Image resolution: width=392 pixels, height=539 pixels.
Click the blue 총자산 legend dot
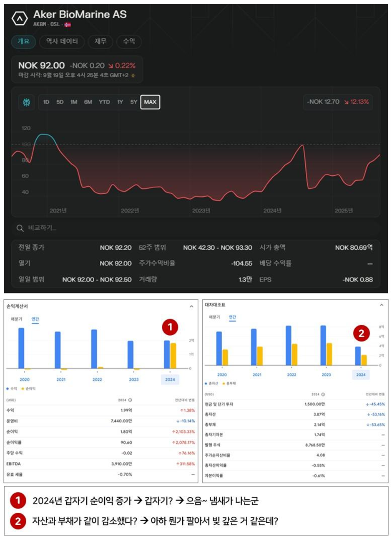[x=206, y=383]
